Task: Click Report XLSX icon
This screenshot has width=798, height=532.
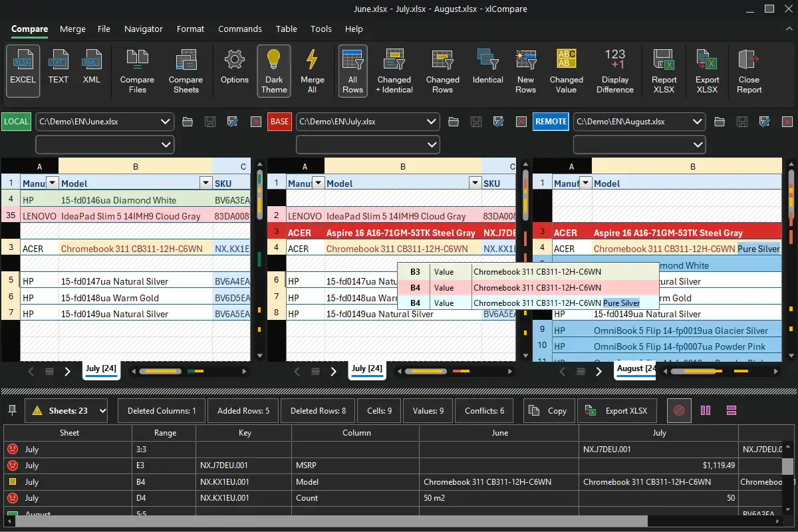Action: 664,70
